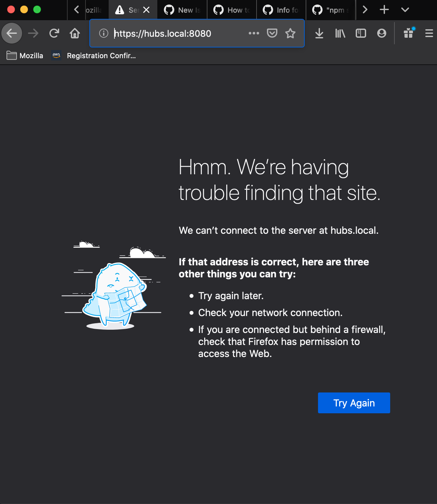Click the macOS close window red button
Viewport: 437px width, 504px height.
tap(11, 9)
